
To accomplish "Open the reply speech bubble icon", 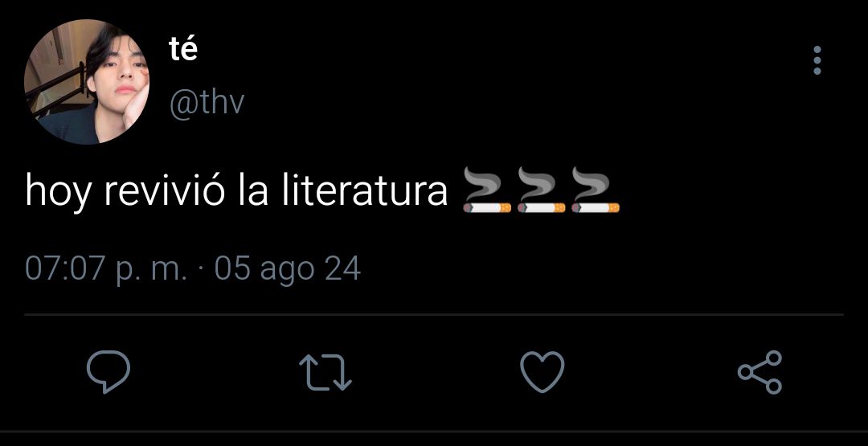I will pos(108,372).
